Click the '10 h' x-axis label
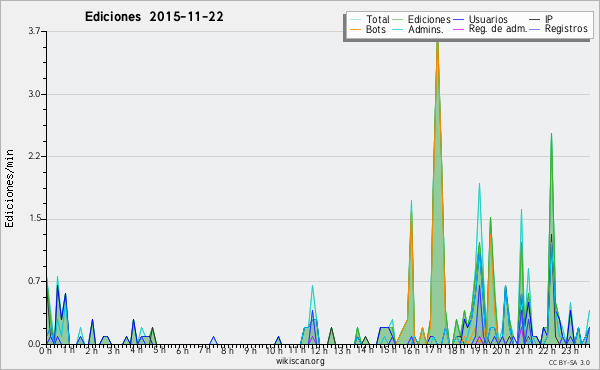Screen dimensions: 600x370 tap(274, 351)
